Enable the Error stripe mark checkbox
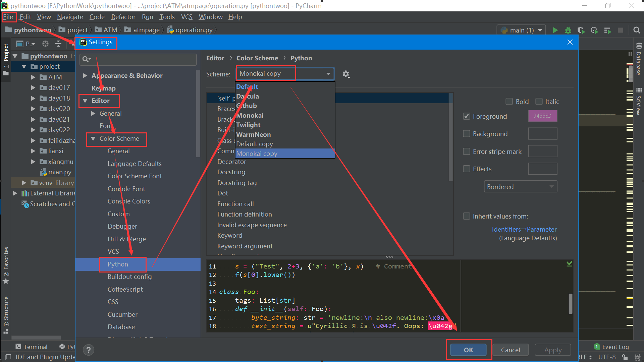Image resolution: width=644 pixels, height=362 pixels. tap(466, 152)
